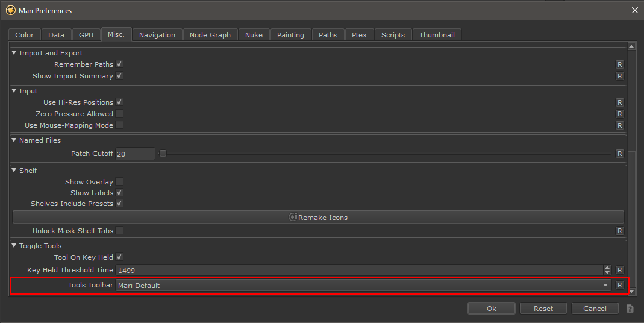Click the R reset icon for Show Import Summary
The width and height of the screenshot is (644, 323).
coord(619,76)
